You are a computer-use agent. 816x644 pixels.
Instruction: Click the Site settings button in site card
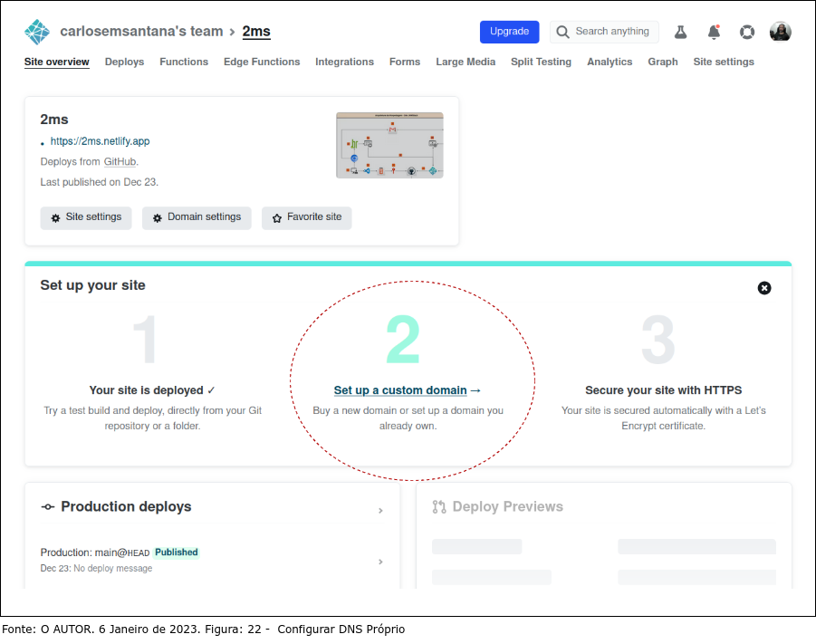[x=86, y=217]
